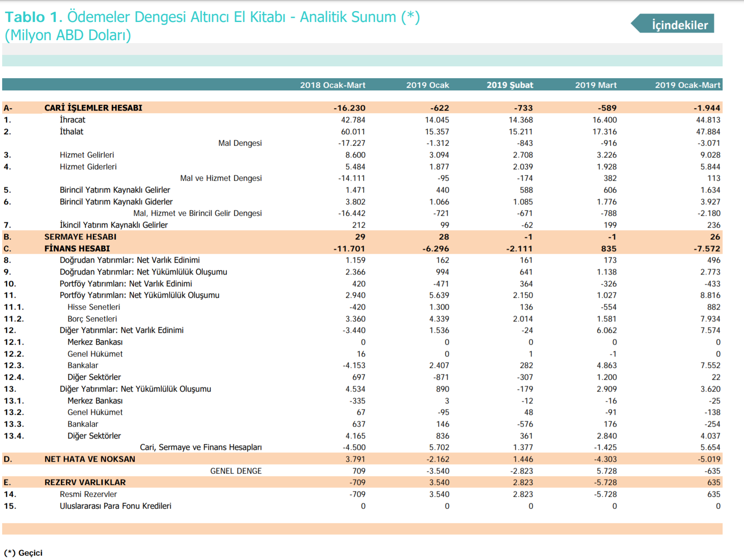The image size is (744, 560).
Task: Click the -5.019 net errors value
Action: [709, 459]
